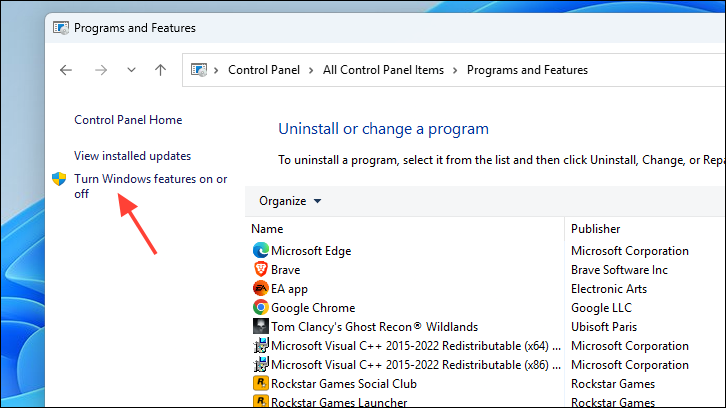Click the Forward navigation arrow
726x408 pixels.
click(x=100, y=70)
